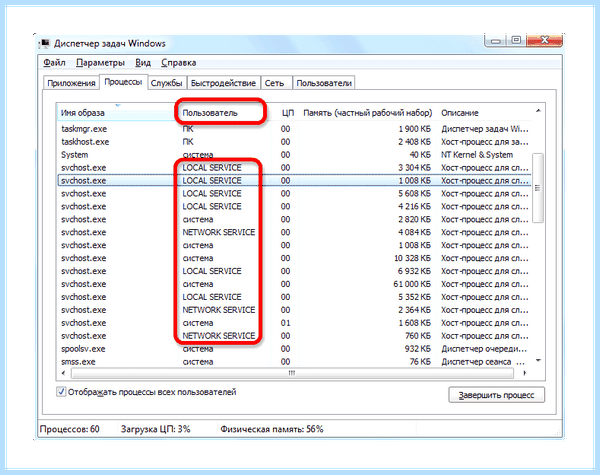Image resolution: width=600 pixels, height=475 pixels.
Task: Select svchost.exe row with 2 364 КБ
Action: pos(295,310)
